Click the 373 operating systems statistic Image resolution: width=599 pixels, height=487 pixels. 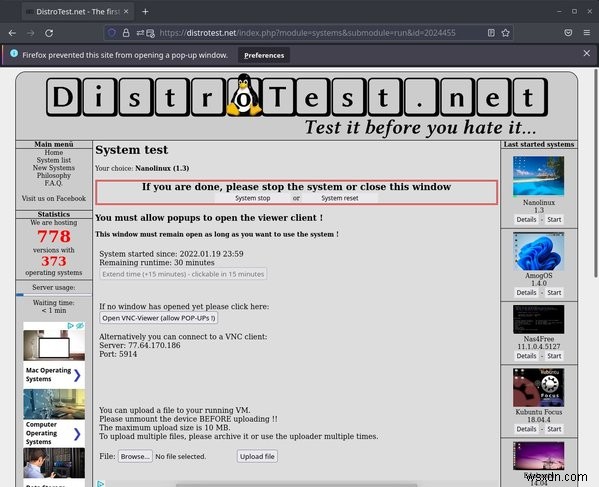[54, 261]
